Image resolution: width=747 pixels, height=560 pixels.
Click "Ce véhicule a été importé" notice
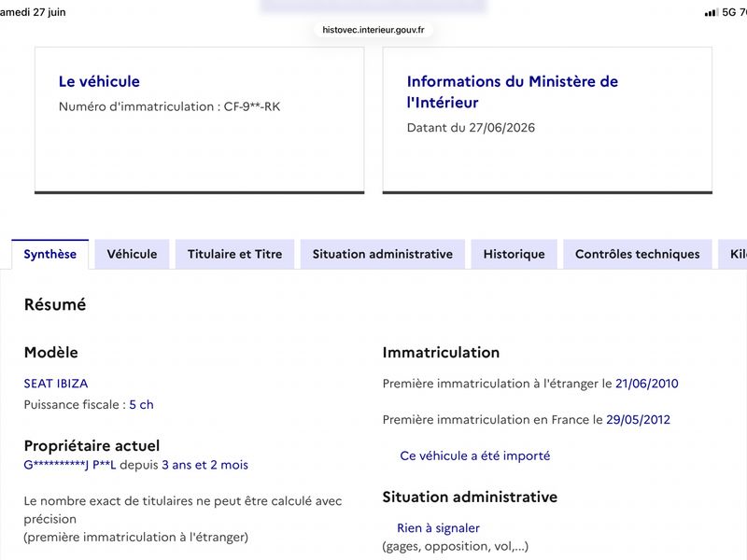475,456
